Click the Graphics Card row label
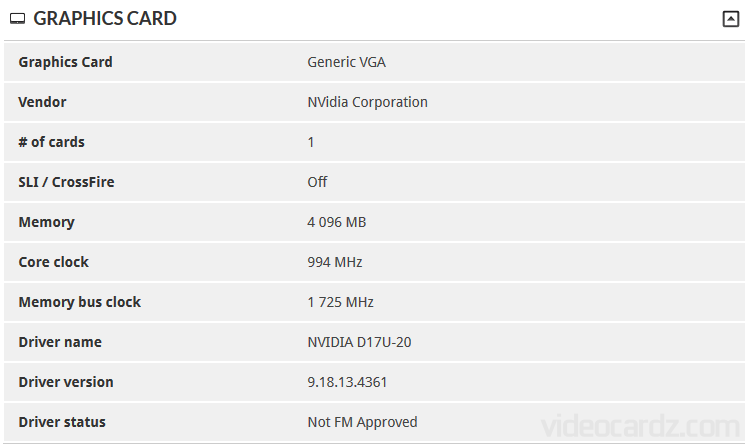This screenshot has height=447, width=754. (65, 62)
